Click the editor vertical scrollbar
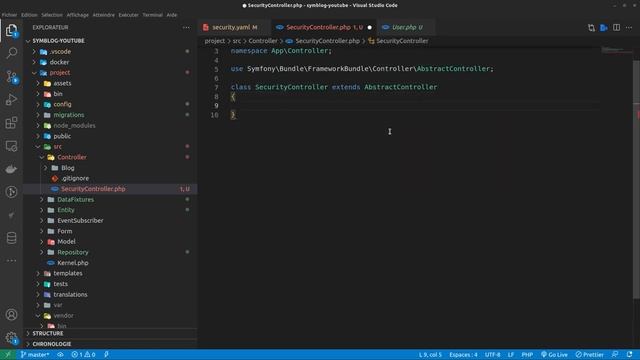The image size is (640, 360). tap(636, 180)
